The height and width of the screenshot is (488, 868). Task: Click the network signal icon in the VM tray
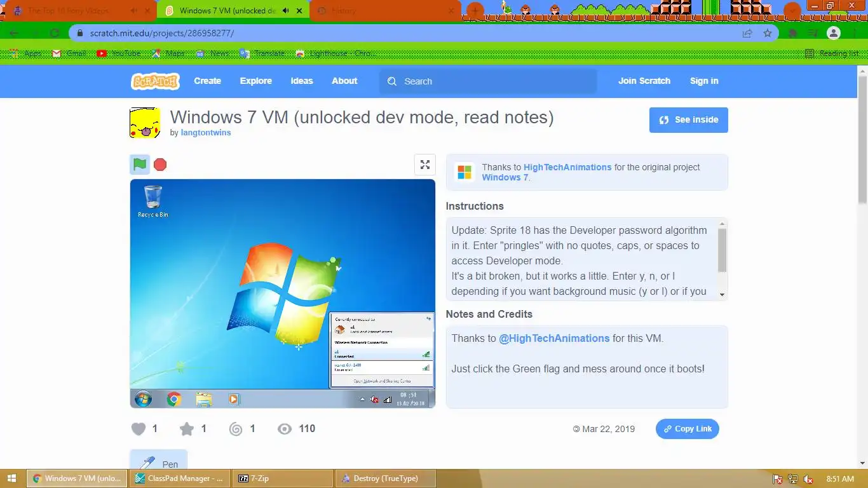coord(388,400)
